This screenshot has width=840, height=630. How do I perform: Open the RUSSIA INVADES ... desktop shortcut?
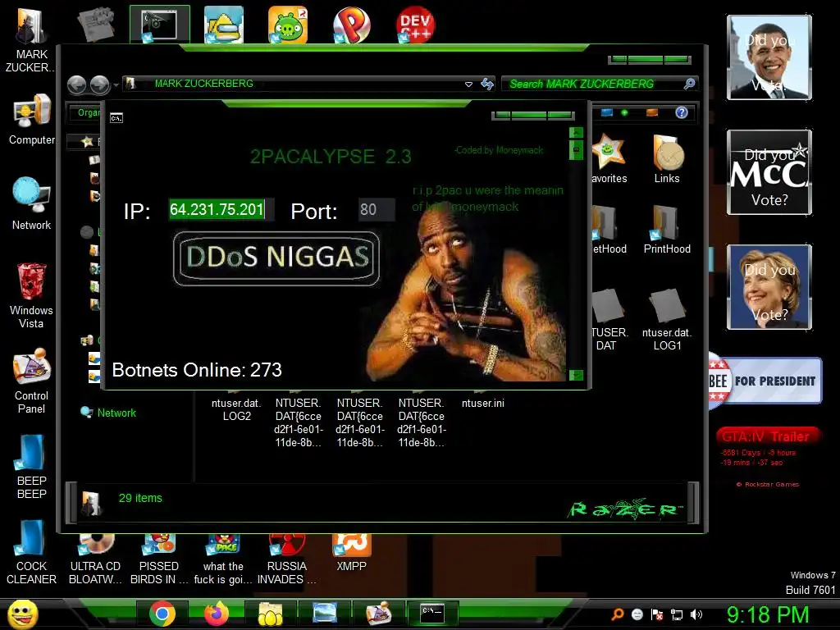[286, 559]
